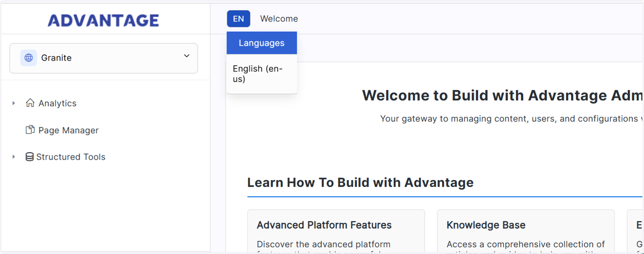Screen dimensions: 644x254
Task: Toggle the EN language button
Action: (x=238, y=19)
